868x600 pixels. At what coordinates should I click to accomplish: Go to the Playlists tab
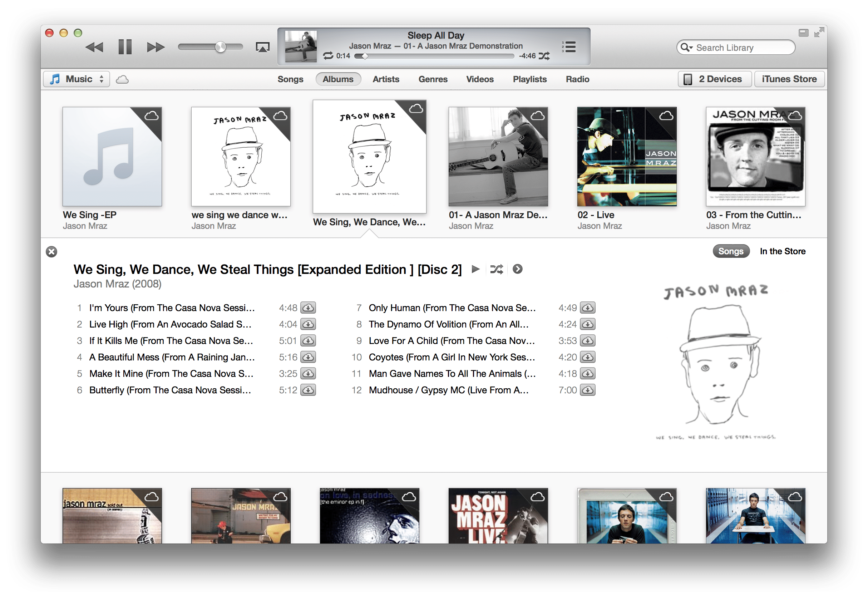(529, 79)
